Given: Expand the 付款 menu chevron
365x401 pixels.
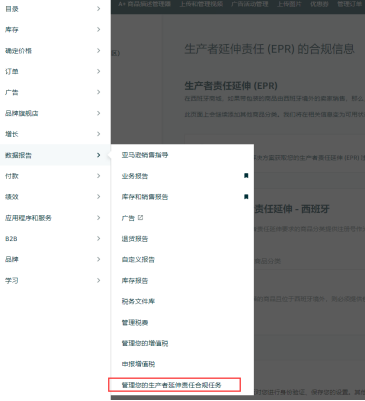Looking at the screenshot, I should (x=98, y=176).
